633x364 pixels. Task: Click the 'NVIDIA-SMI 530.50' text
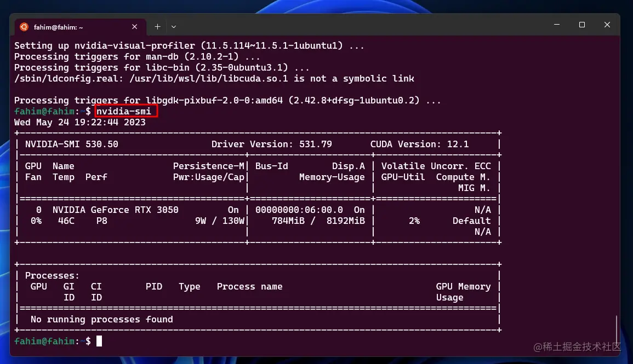click(x=71, y=144)
